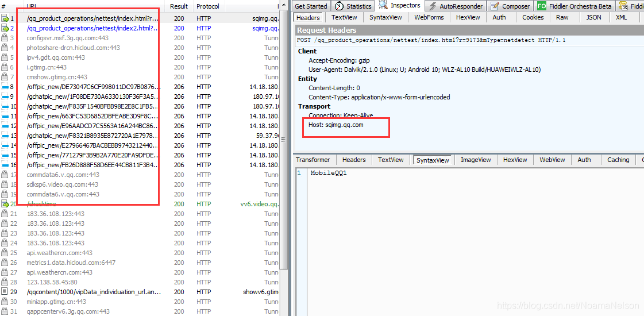Open the Get Started tab
644x316 pixels.
[310, 6]
